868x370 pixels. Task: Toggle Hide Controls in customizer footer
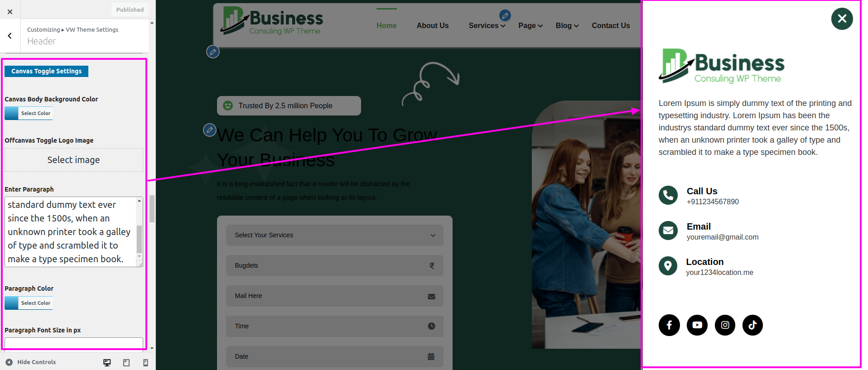click(x=31, y=362)
